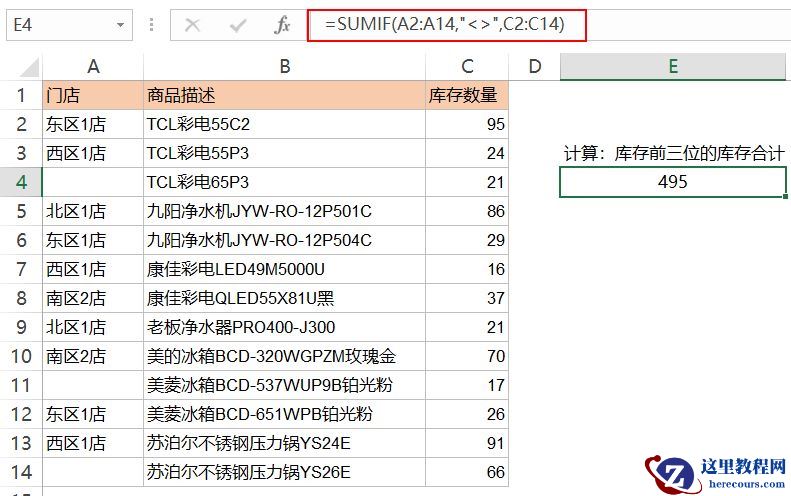Click the enter checkmark formula bar icon
The width and height of the screenshot is (791, 496).
[238, 24]
